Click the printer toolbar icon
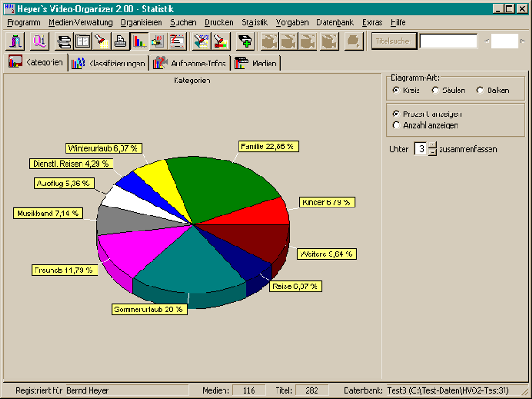 [120, 40]
